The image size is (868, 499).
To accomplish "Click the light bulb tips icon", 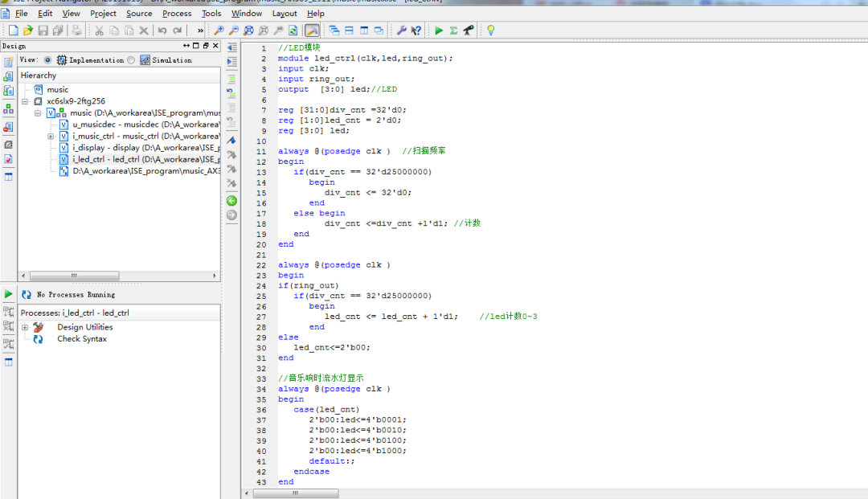I will (490, 31).
